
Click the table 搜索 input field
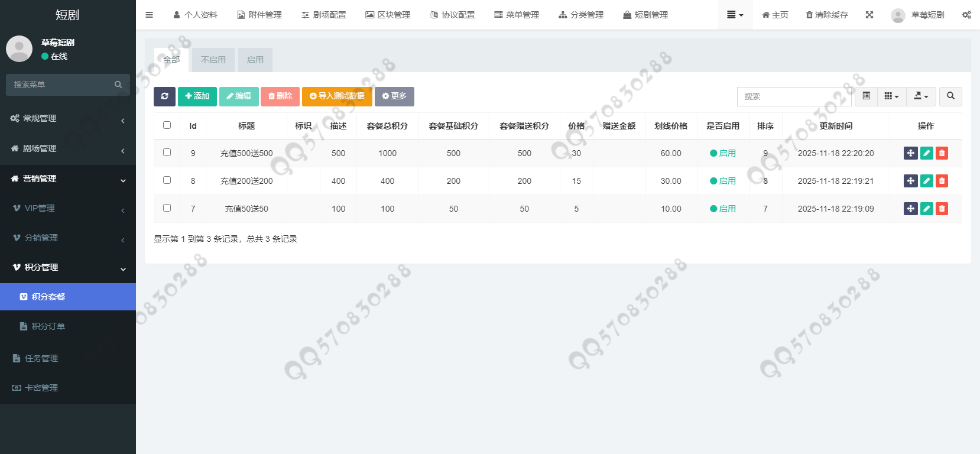click(794, 96)
